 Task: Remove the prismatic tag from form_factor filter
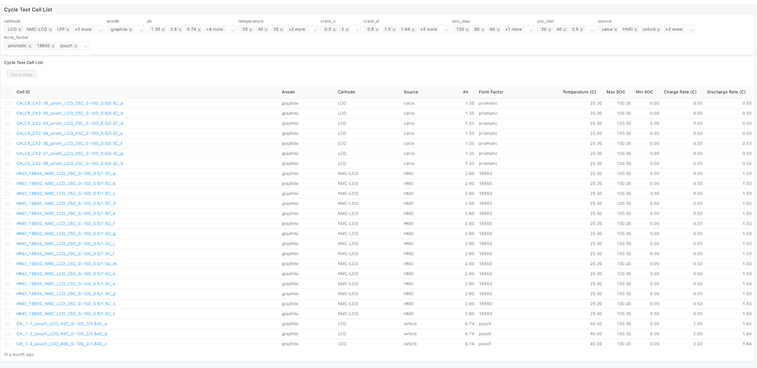click(x=30, y=46)
